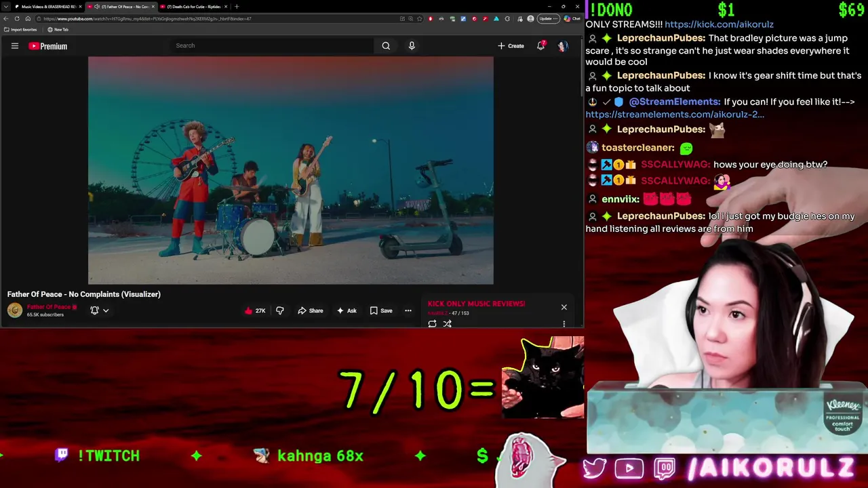Go to the browser home page icon
Viewport: 868px width, 488px height.
tap(28, 18)
